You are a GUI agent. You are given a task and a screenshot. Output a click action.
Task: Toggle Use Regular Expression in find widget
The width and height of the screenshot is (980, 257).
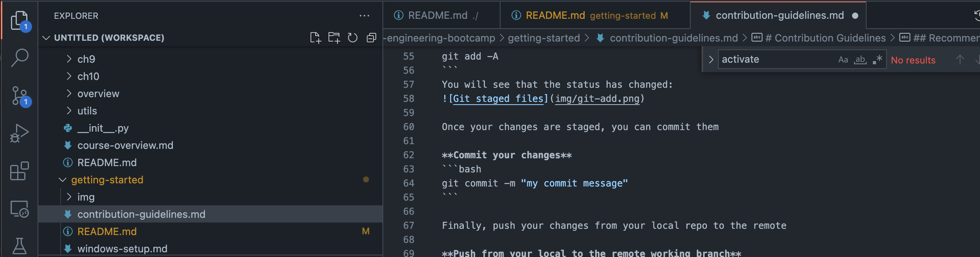877,60
